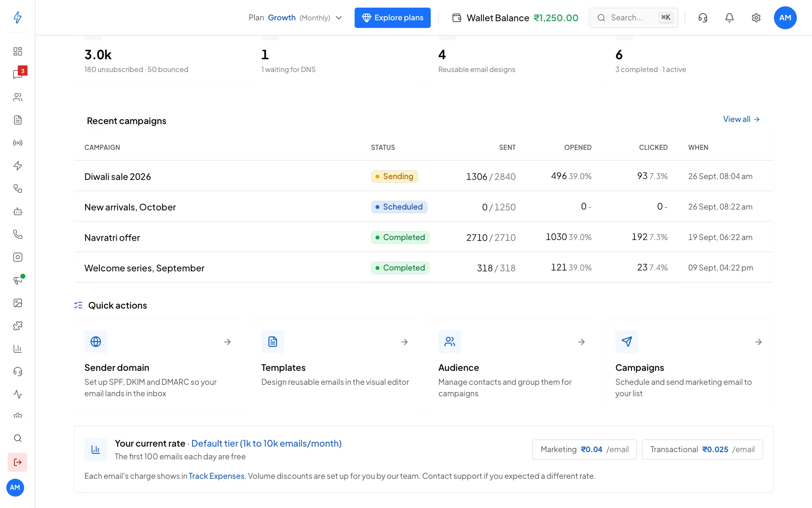Open the dashboard grid icon in sidebar
This screenshot has height=508, width=812.
(x=17, y=51)
